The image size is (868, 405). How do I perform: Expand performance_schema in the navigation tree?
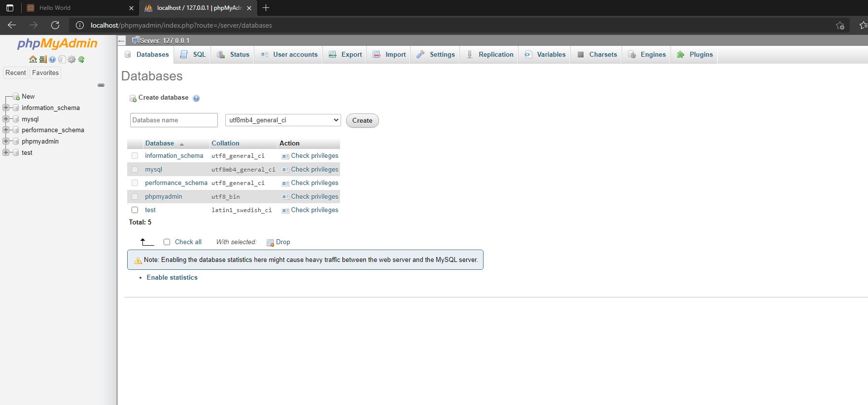[6, 130]
